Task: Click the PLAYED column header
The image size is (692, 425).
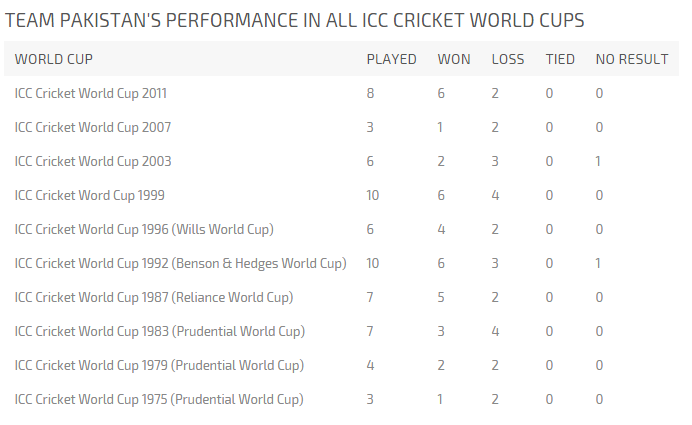Action: coord(391,59)
